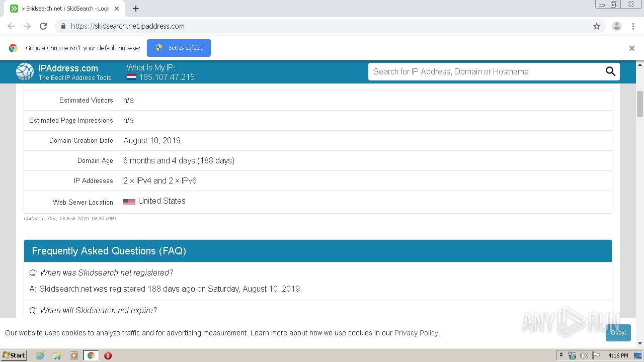Click the volume speaker tray icon
This screenshot has height=362, width=644.
[x=584, y=355]
